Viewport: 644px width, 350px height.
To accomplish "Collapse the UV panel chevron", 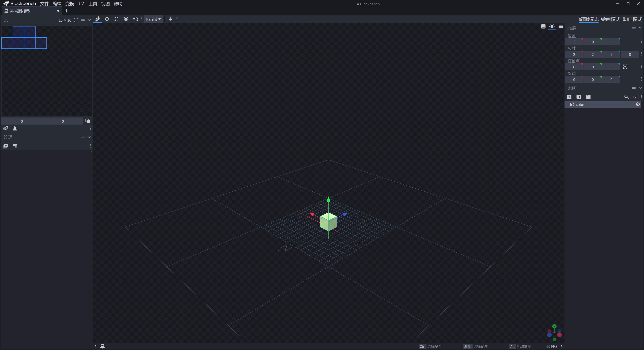I will point(89,20).
